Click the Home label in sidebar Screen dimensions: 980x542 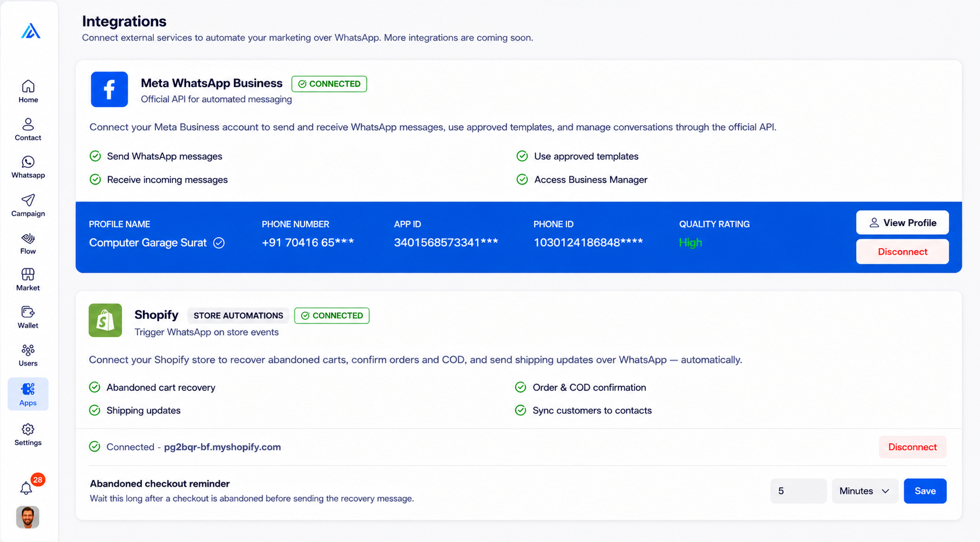pos(28,100)
